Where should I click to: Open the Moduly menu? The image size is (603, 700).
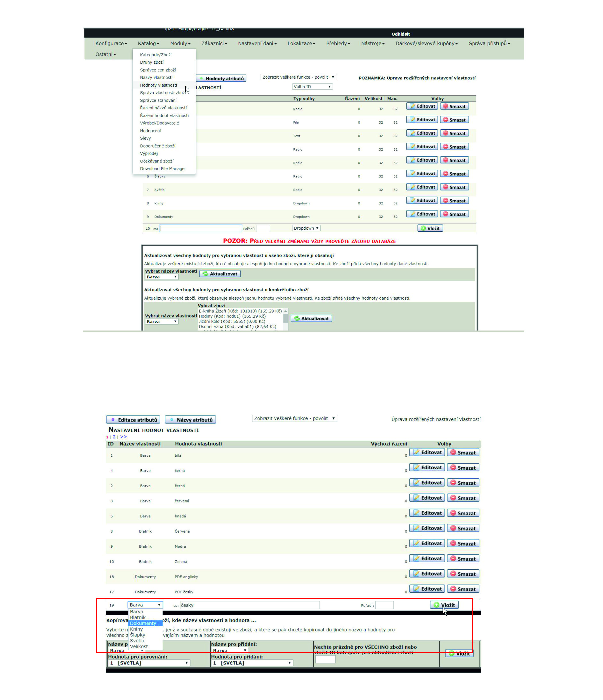[180, 43]
